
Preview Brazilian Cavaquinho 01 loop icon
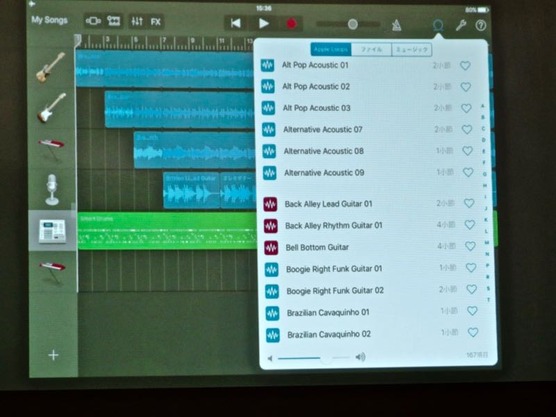pos(272,313)
